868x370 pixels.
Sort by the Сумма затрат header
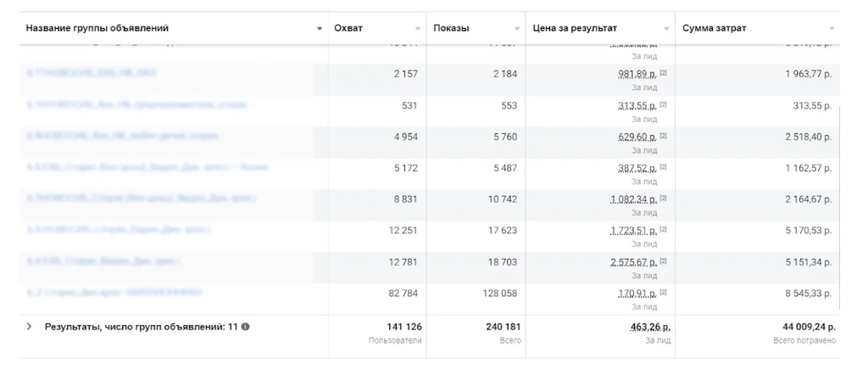click(x=714, y=28)
